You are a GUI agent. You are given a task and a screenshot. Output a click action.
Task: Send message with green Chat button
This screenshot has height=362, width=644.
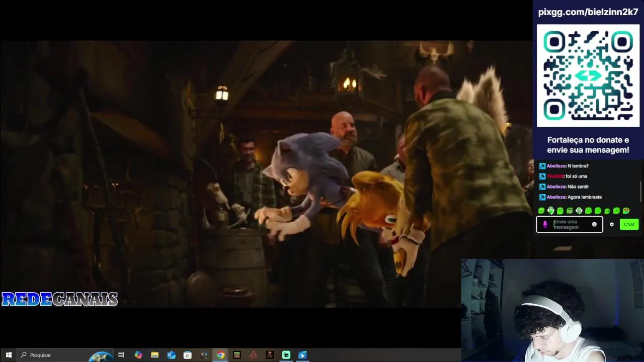pos(629,224)
